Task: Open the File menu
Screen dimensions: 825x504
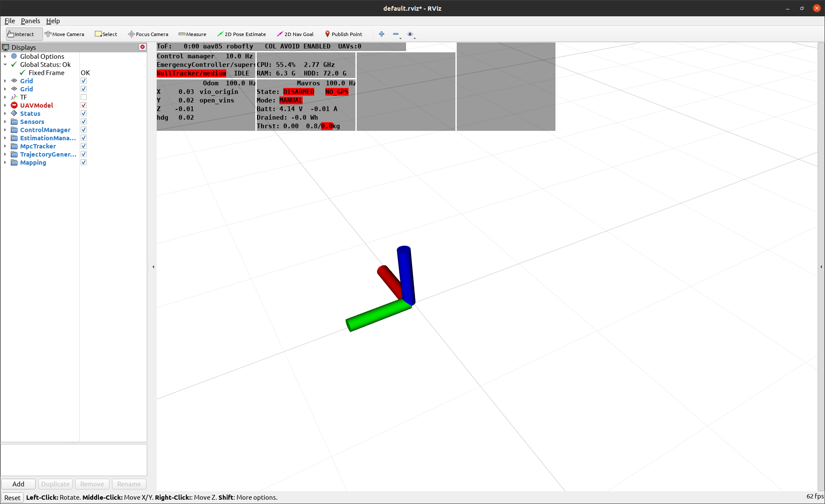Action: tap(10, 21)
